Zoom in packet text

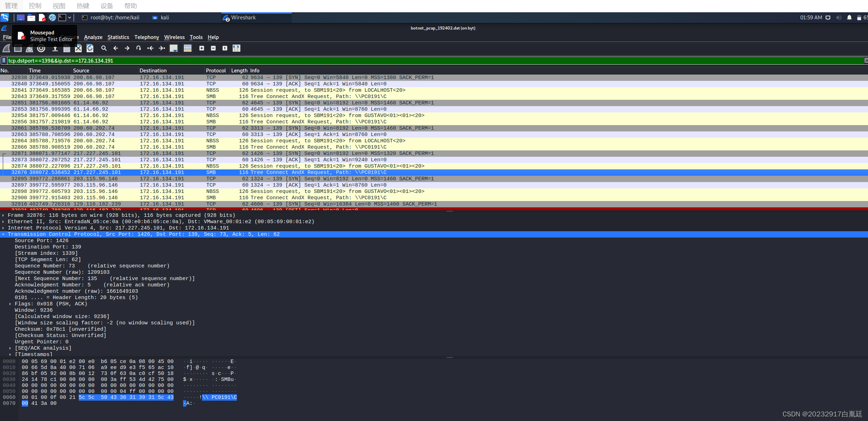click(202, 48)
